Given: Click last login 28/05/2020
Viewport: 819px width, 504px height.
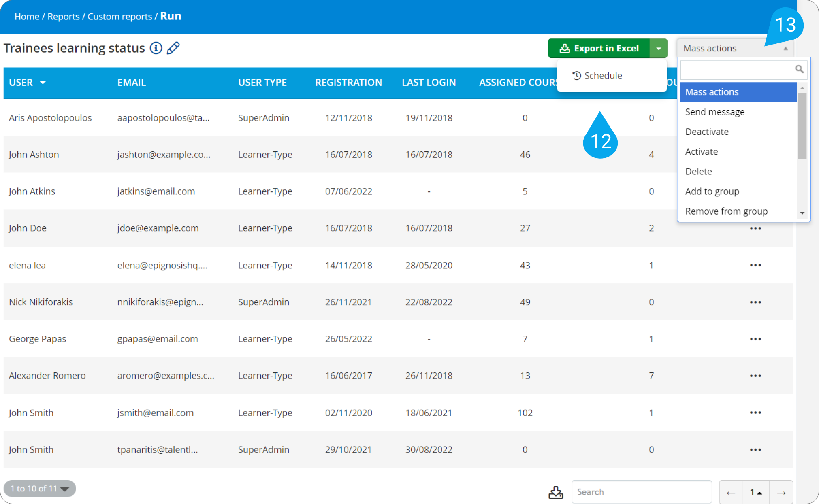Looking at the screenshot, I should [429, 266].
